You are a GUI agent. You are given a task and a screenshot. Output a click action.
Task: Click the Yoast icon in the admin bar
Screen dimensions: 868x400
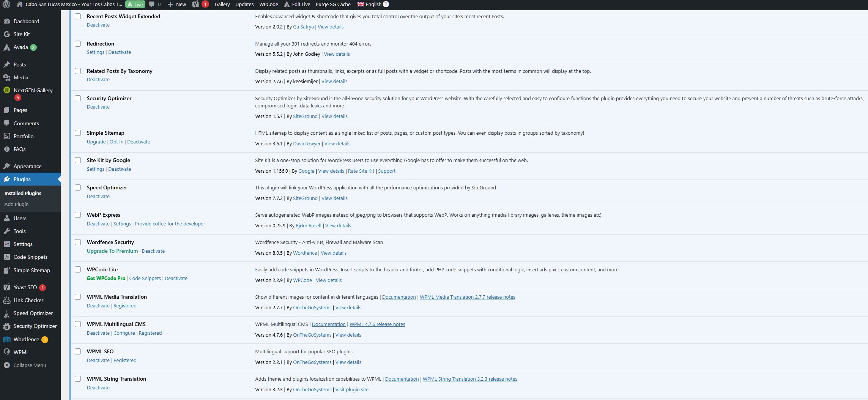point(195,4)
